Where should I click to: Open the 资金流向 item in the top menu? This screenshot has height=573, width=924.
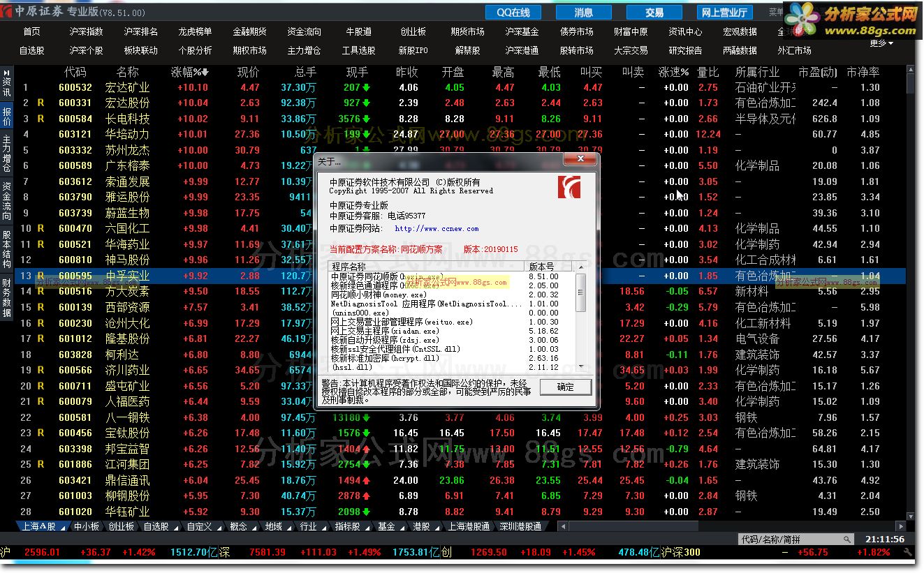304,32
